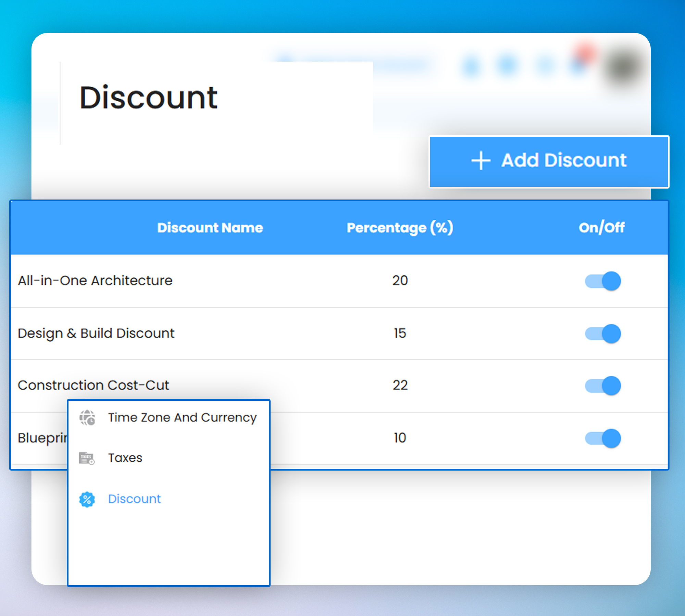
Task: Click the blue percent badge icon
Action: click(87, 499)
